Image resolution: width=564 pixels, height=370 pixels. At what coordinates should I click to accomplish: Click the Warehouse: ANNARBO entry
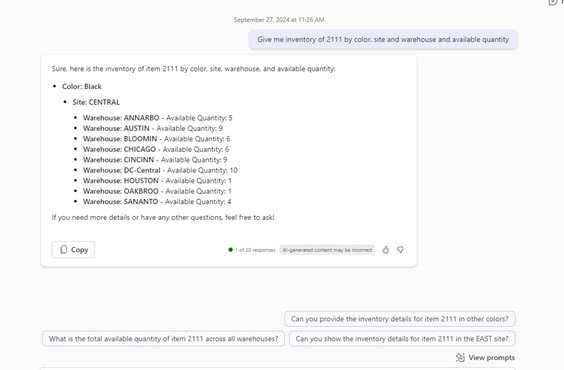click(x=158, y=118)
